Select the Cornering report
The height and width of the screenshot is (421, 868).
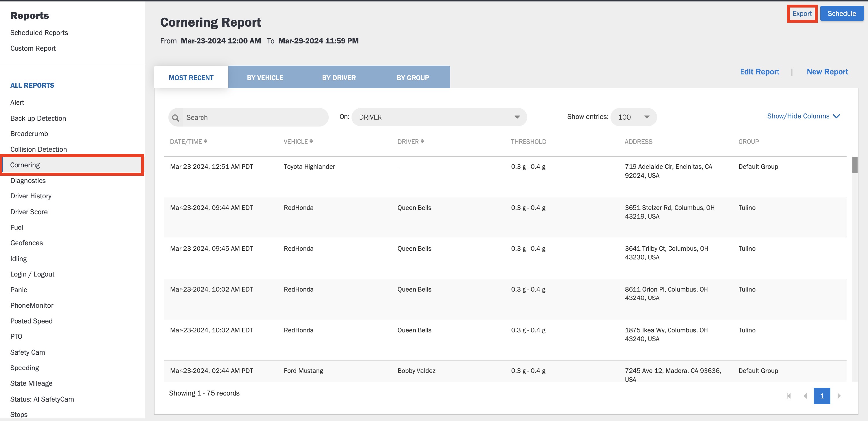click(72, 165)
